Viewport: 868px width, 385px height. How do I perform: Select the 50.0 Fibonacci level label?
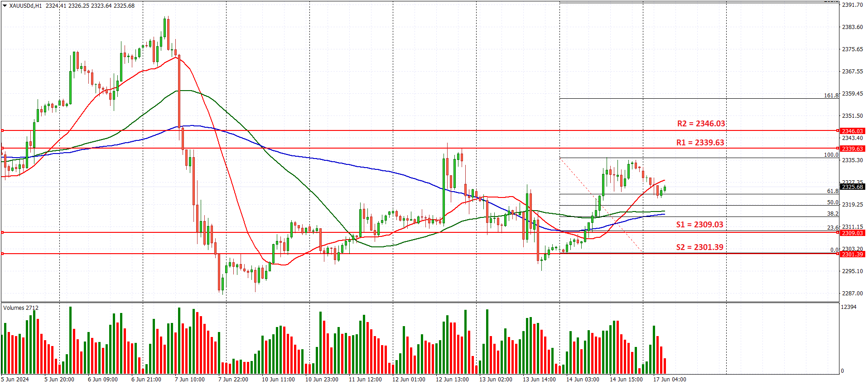click(x=833, y=202)
